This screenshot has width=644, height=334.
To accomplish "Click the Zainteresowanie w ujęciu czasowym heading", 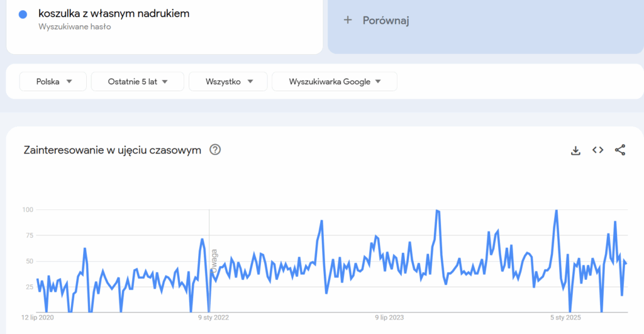I will [x=112, y=150].
